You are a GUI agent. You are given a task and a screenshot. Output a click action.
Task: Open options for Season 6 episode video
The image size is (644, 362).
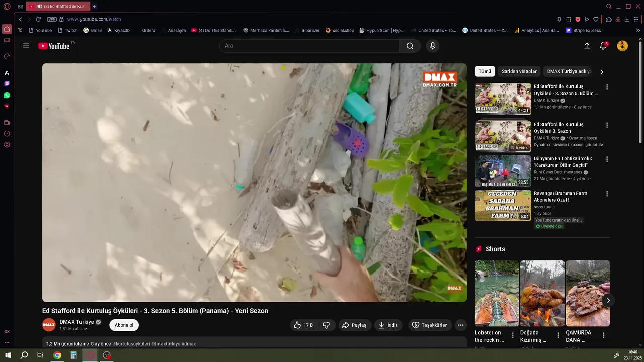tap(607, 87)
